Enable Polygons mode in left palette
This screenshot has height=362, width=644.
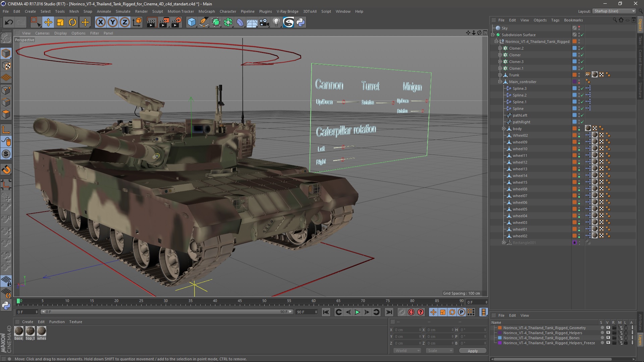6,115
